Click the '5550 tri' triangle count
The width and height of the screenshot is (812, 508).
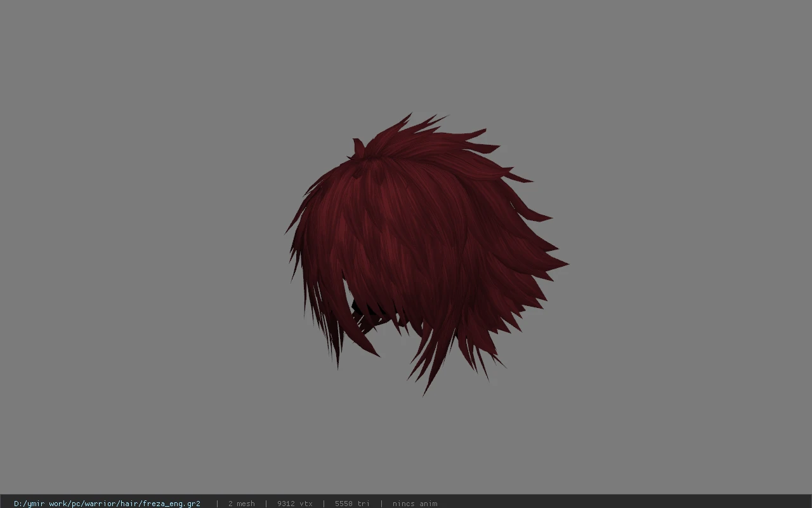click(352, 504)
